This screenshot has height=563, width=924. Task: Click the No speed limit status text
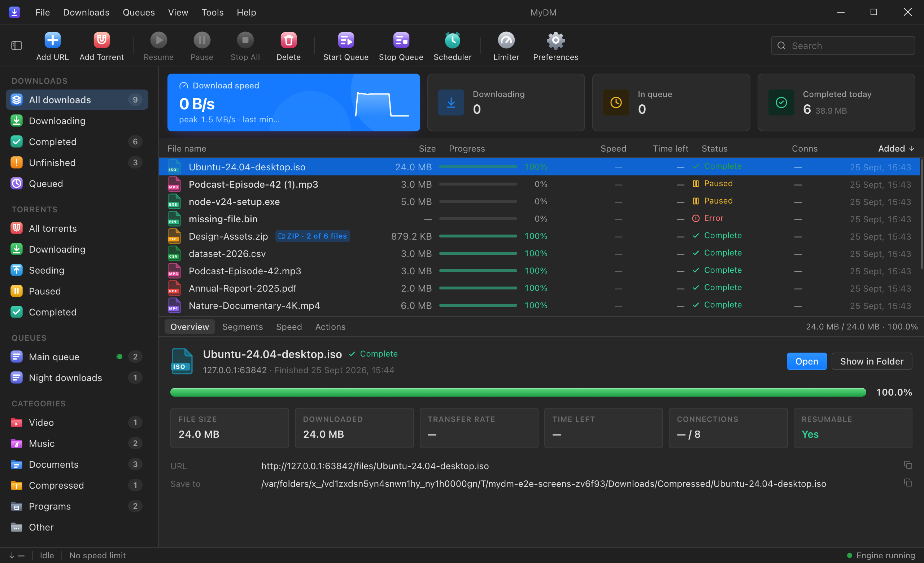tap(97, 555)
